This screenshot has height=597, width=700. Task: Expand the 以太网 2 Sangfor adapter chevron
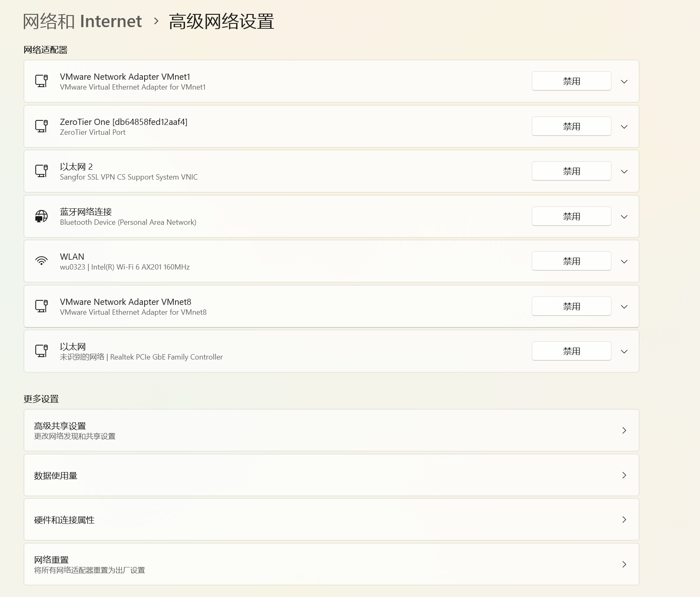[624, 171]
